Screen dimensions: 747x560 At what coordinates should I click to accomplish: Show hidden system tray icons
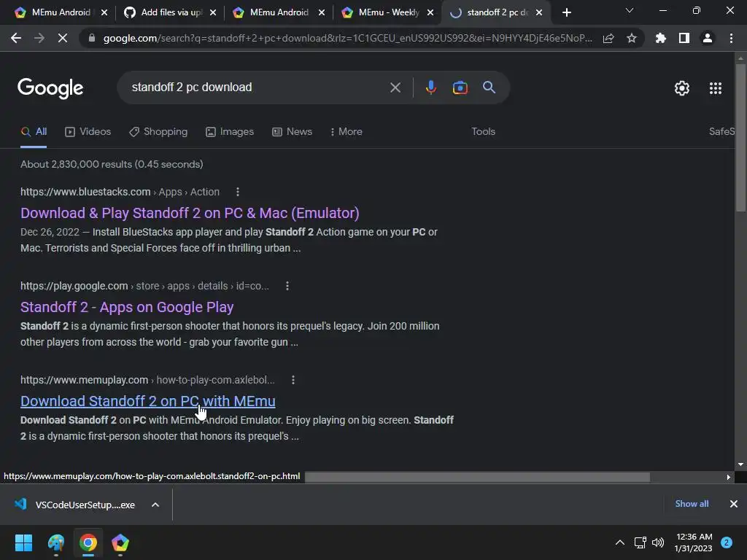(x=620, y=542)
